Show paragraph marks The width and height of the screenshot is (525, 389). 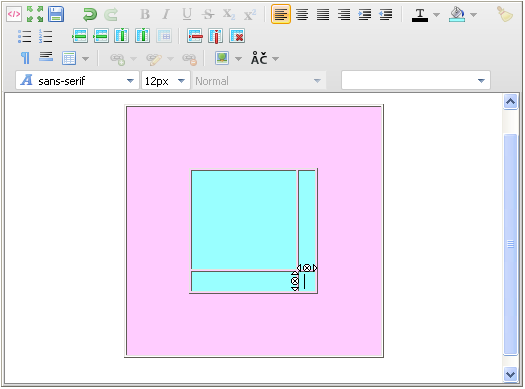coord(25,58)
